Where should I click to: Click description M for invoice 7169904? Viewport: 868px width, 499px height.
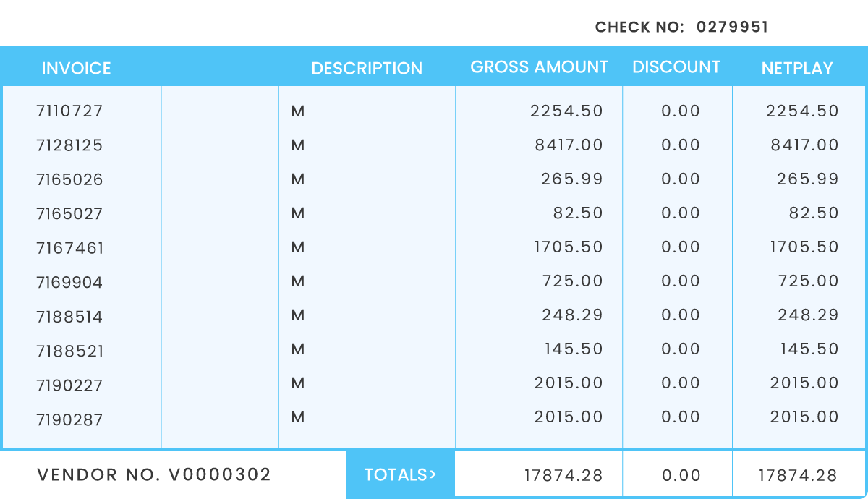(x=297, y=281)
